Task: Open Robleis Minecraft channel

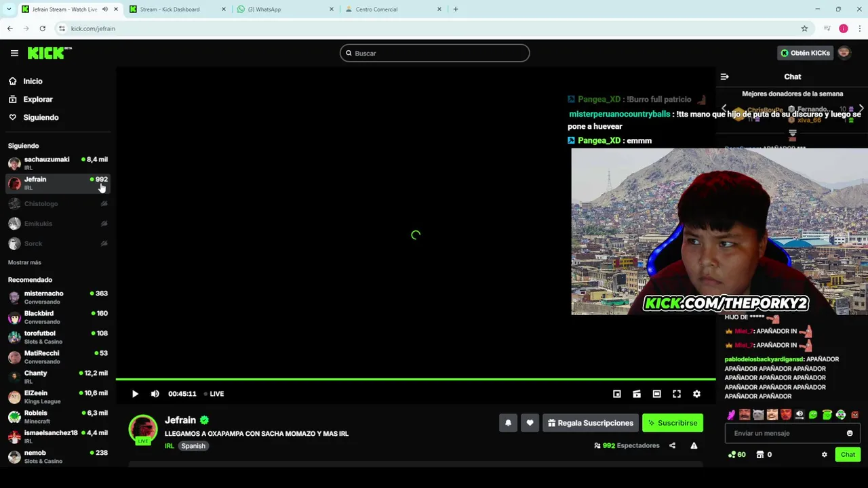Action: click(x=58, y=417)
